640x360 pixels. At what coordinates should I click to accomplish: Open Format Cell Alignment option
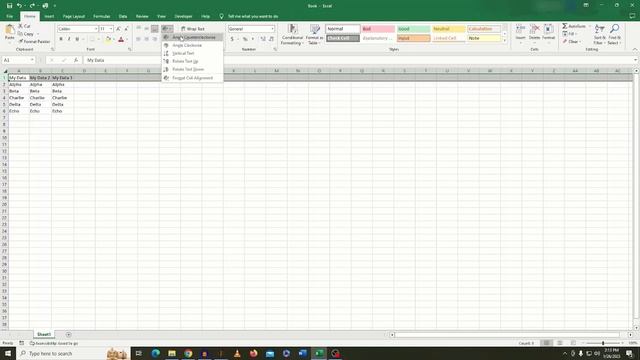192,78
